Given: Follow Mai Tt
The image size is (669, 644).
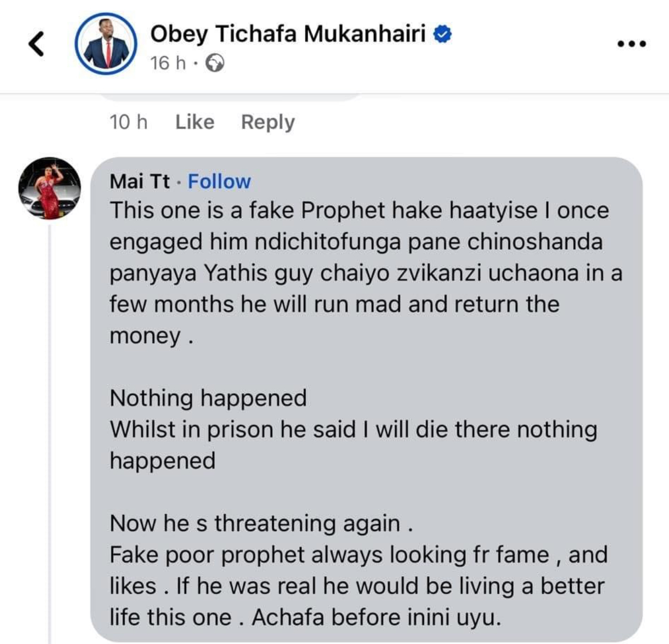Looking at the screenshot, I should point(219,182).
